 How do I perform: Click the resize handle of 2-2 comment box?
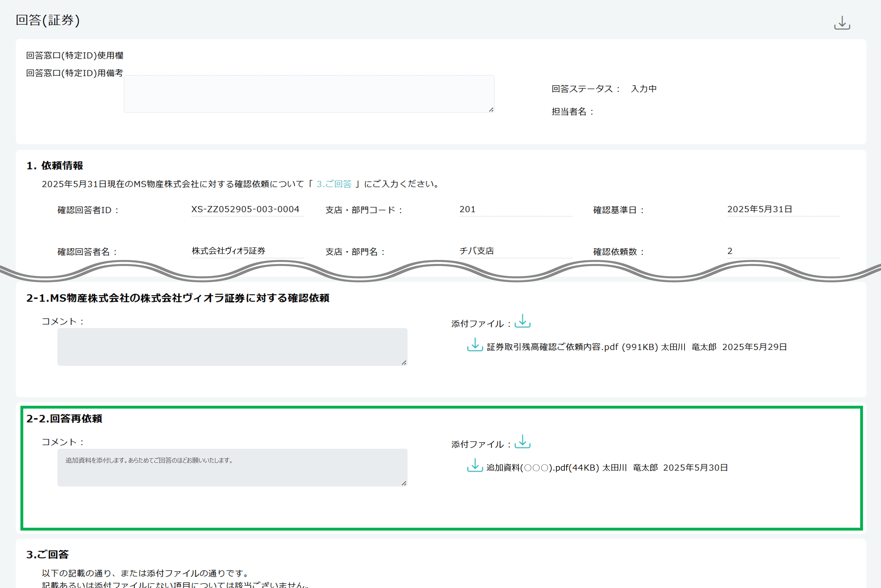(404, 483)
